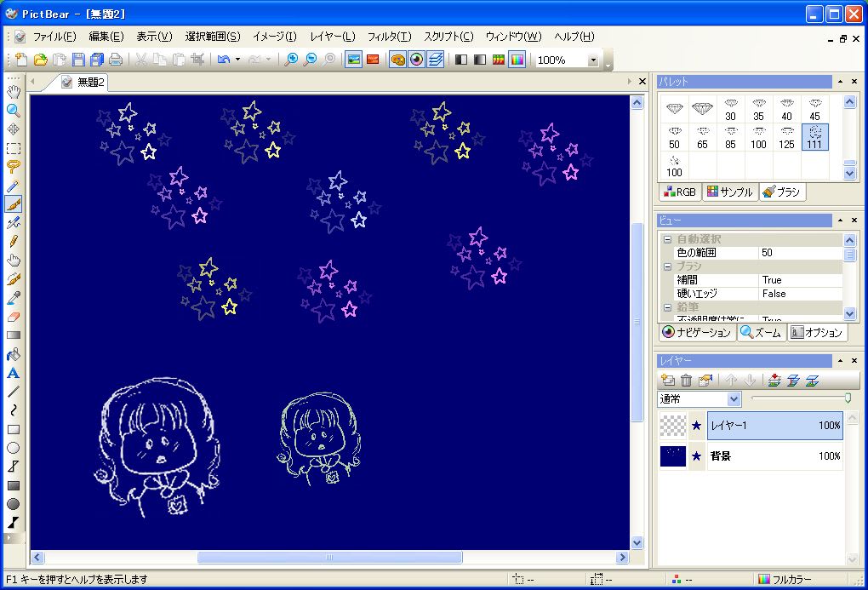This screenshot has height=590, width=868.
Task: Select the outlined Rectangle shape tool
Action: point(14,429)
